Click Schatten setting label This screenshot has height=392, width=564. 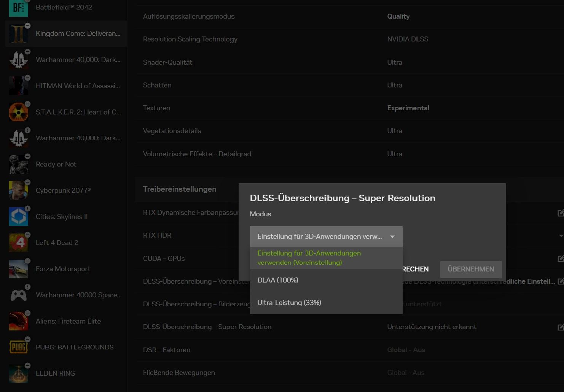157,85
